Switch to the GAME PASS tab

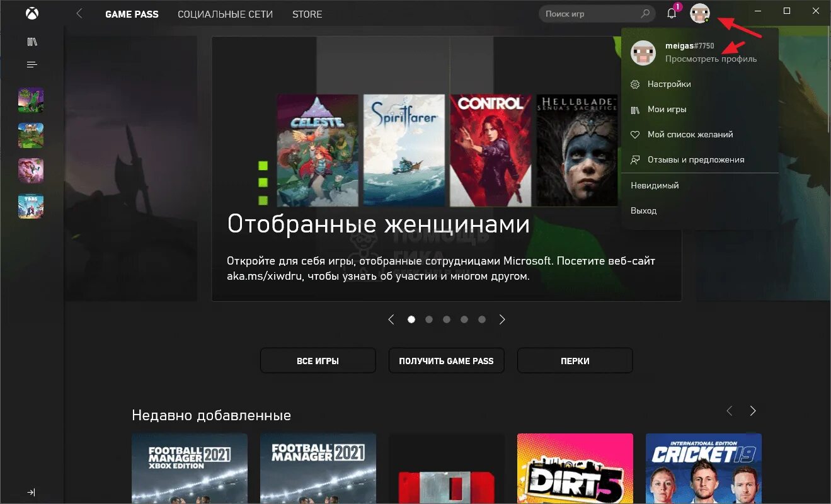click(132, 14)
